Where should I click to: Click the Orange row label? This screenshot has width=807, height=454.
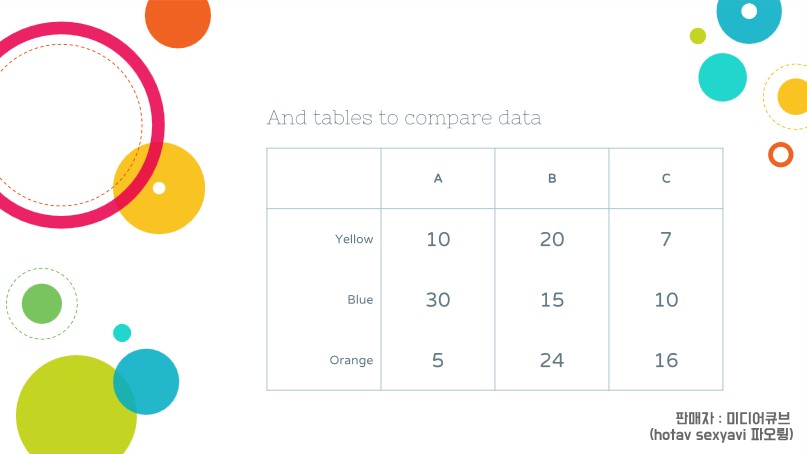[x=351, y=360]
